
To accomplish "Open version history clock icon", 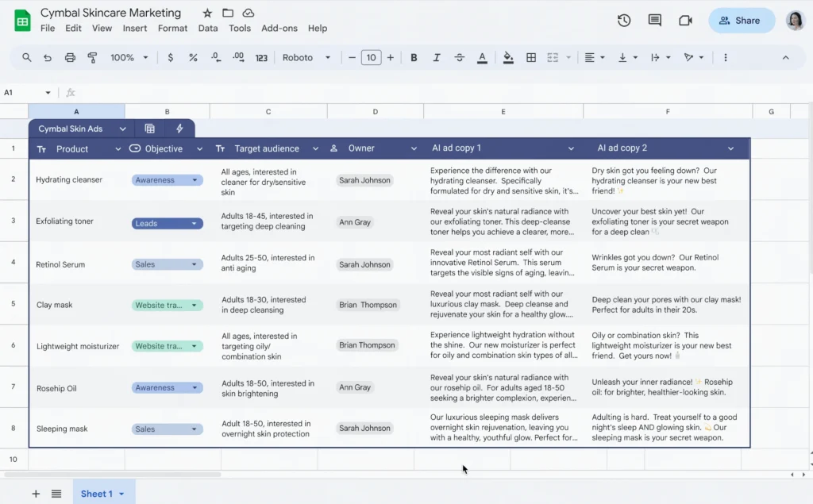I will pyautogui.click(x=624, y=21).
